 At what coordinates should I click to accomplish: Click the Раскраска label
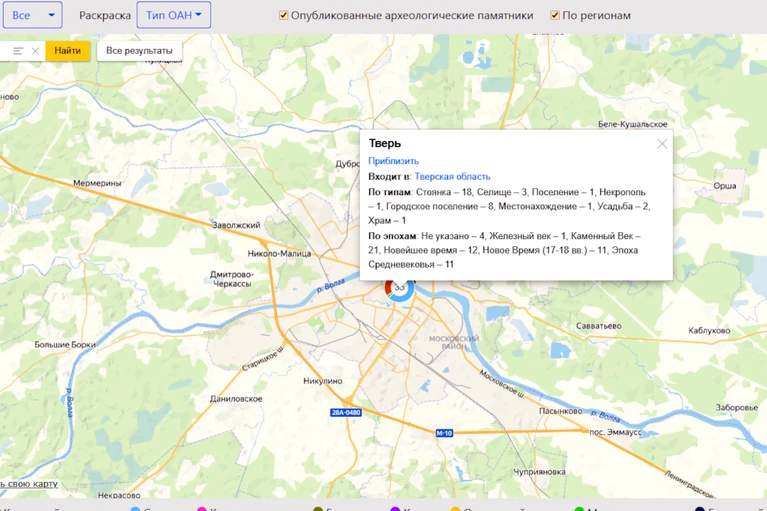[105, 15]
